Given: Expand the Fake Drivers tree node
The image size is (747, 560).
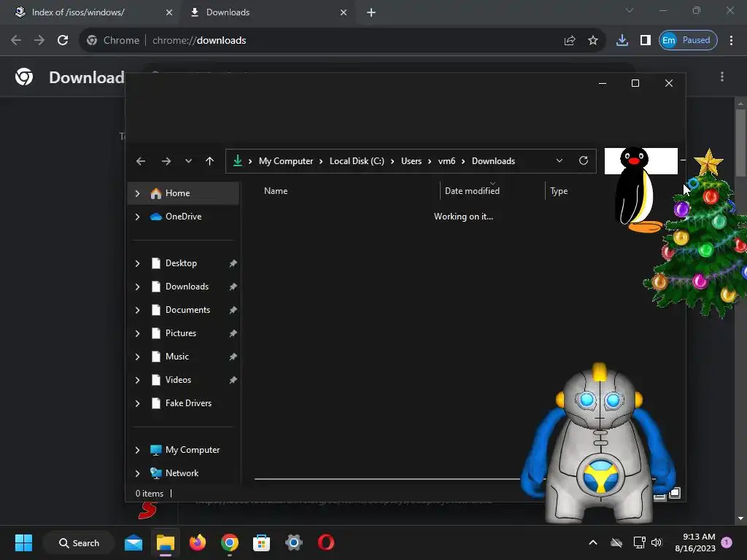Looking at the screenshot, I should 137,403.
